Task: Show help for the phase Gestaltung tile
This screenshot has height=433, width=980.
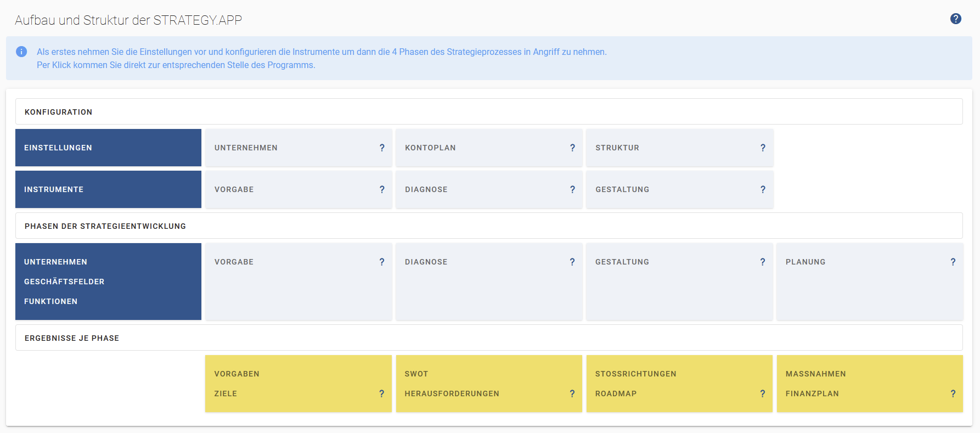Action: (763, 262)
